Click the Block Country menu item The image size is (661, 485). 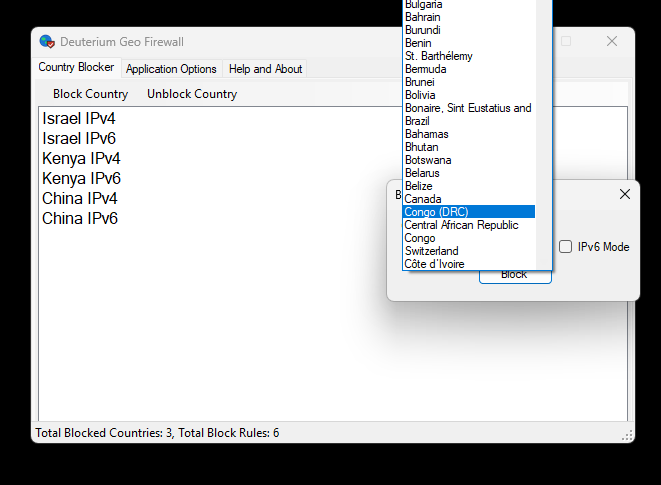point(91,94)
